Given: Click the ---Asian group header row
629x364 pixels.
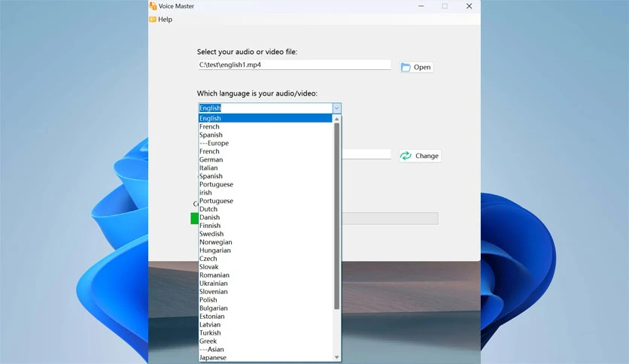Looking at the screenshot, I should pyautogui.click(x=266, y=349).
